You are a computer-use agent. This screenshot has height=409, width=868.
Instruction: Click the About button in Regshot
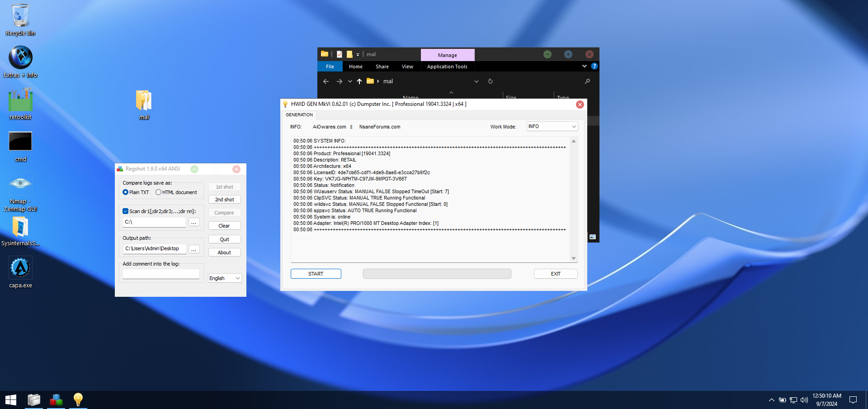tap(225, 252)
